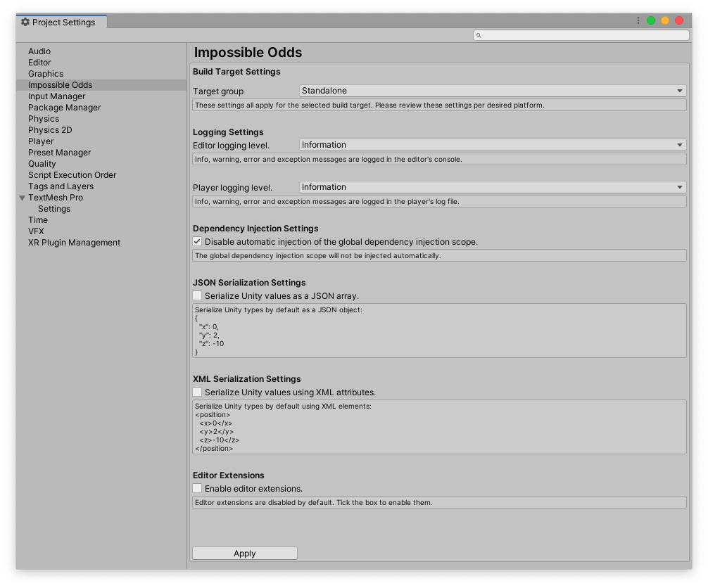Click the JSON Serialization Settings heading
This screenshot has height=588, width=708.
(x=249, y=283)
